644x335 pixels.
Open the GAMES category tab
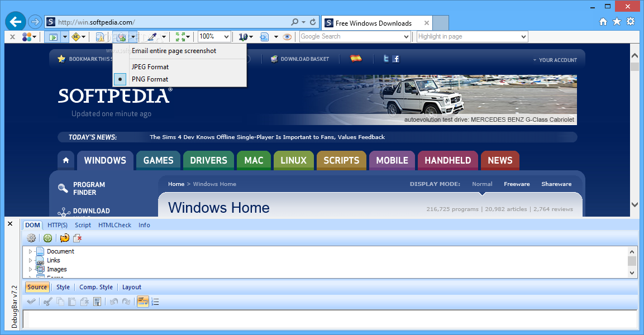pyautogui.click(x=159, y=161)
